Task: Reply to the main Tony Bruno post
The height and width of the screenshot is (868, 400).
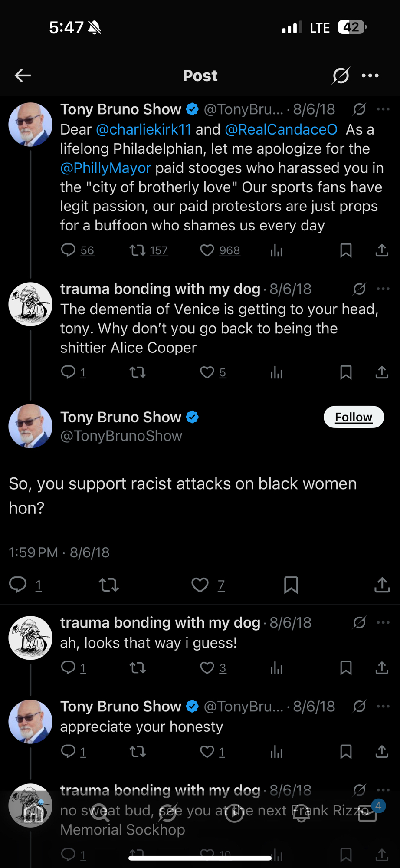Action: pyautogui.click(x=18, y=585)
